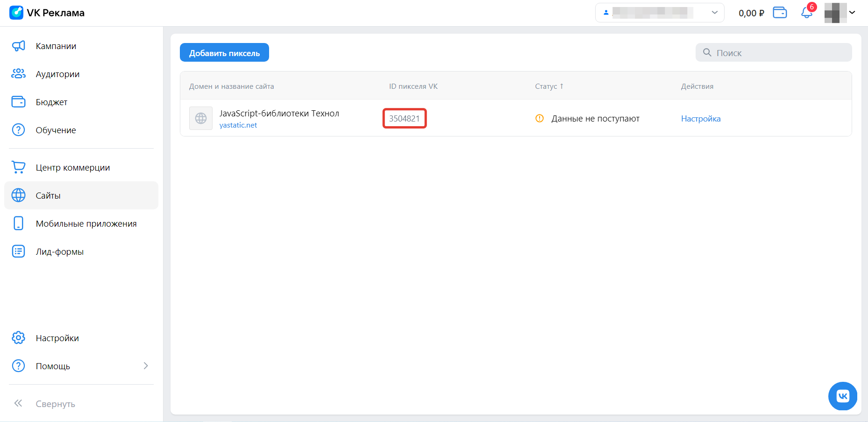The image size is (868, 422).
Task: Expand the account selector dropdown
Action: click(x=714, y=13)
